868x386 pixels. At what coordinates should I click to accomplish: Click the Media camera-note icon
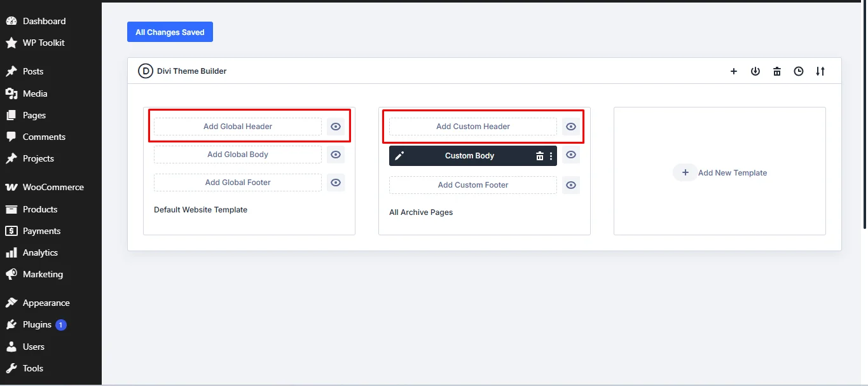click(x=11, y=93)
